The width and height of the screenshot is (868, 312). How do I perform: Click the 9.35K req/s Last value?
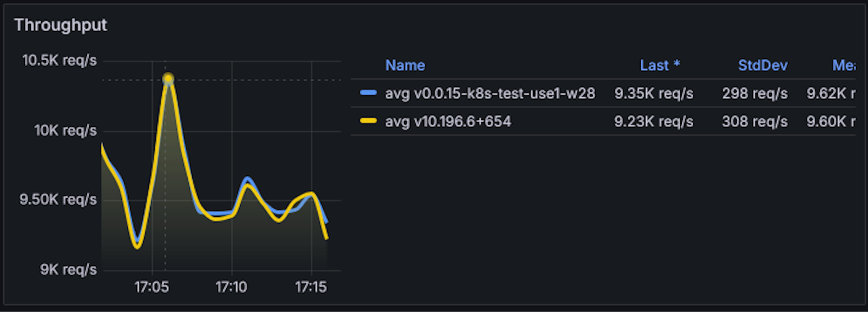654,93
